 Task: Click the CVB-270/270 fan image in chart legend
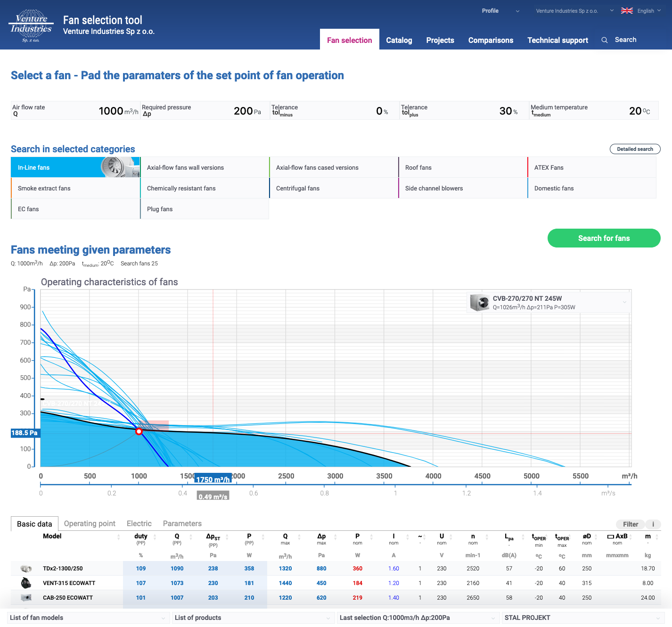click(x=480, y=302)
